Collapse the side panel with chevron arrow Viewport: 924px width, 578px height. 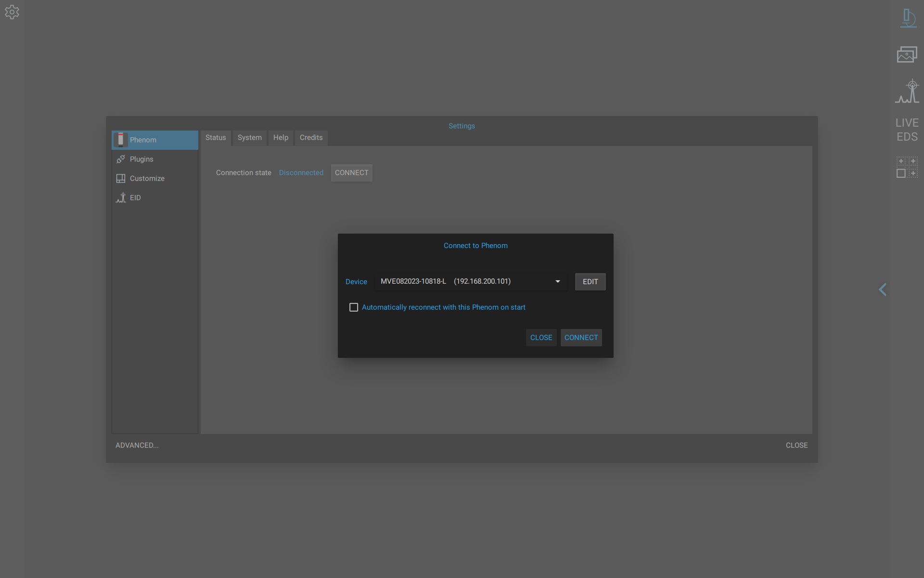[883, 289]
